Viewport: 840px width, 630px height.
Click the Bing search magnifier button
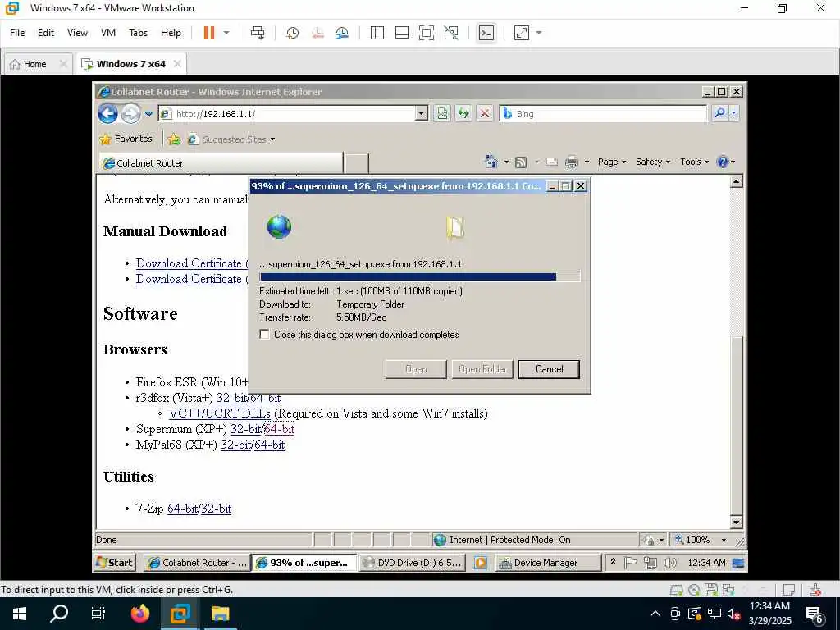point(720,113)
